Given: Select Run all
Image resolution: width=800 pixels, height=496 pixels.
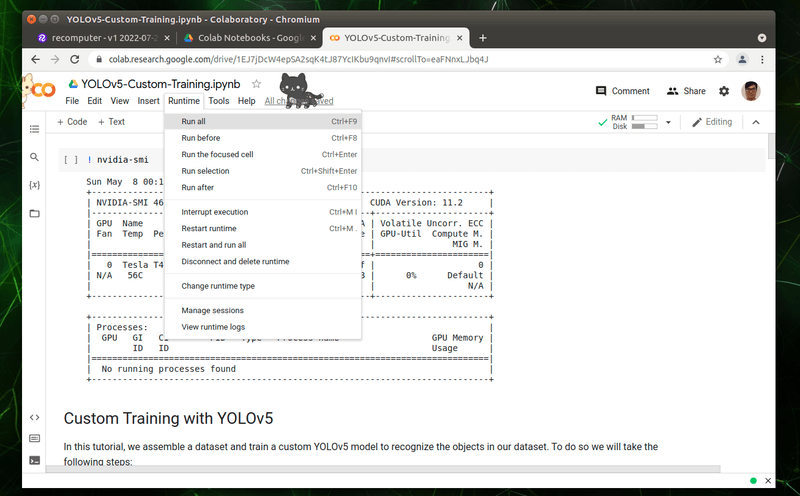Looking at the screenshot, I should pos(263,121).
